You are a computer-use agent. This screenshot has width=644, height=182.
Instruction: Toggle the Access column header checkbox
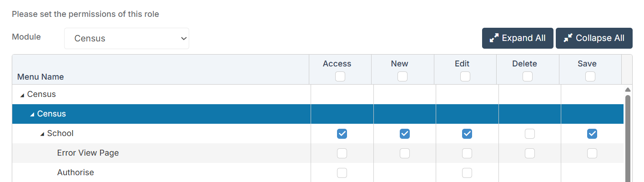340,77
